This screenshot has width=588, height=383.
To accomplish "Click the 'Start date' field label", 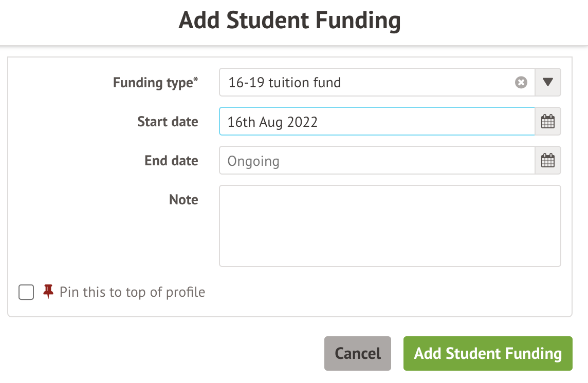I will click(x=168, y=122).
